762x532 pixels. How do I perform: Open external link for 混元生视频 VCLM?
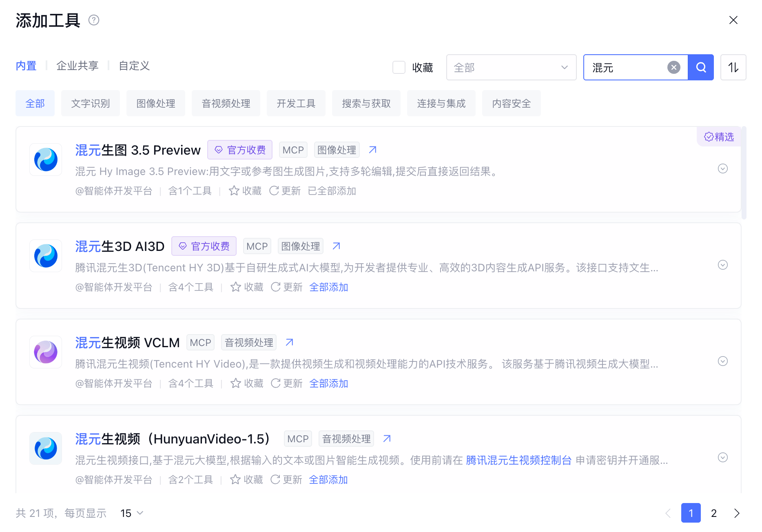(x=289, y=342)
